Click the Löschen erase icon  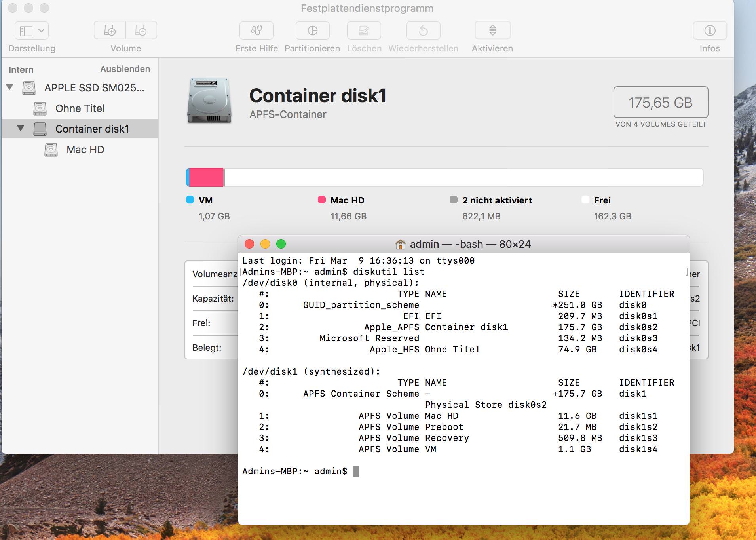364,30
